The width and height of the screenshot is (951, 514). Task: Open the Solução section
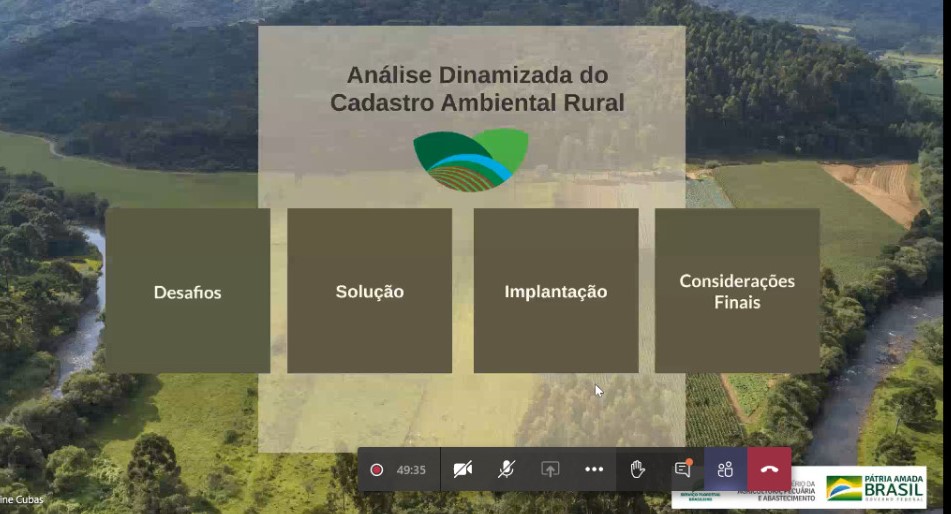click(x=369, y=291)
